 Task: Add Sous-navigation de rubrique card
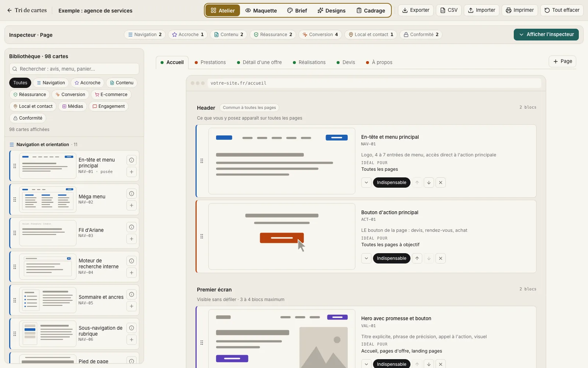click(132, 340)
